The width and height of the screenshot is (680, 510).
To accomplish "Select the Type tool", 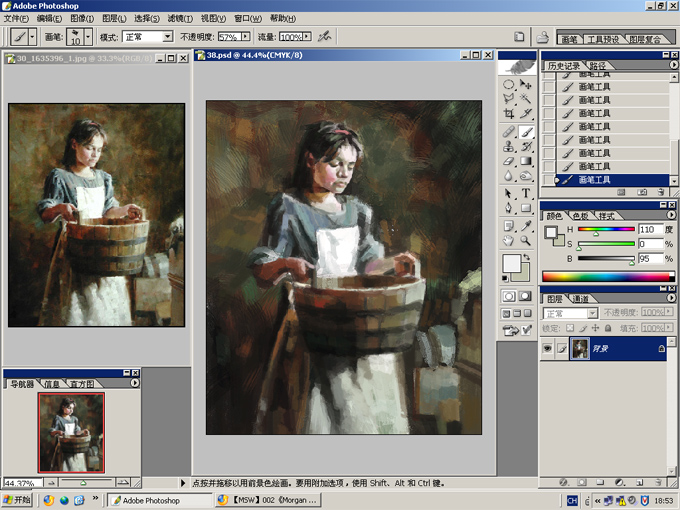I will click(x=526, y=193).
